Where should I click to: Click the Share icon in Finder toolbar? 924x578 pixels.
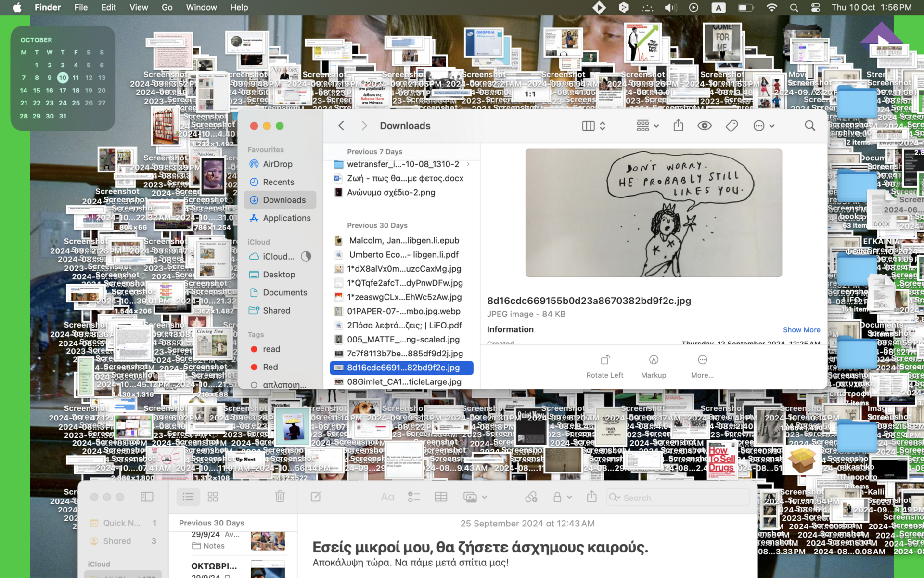pos(679,126)
